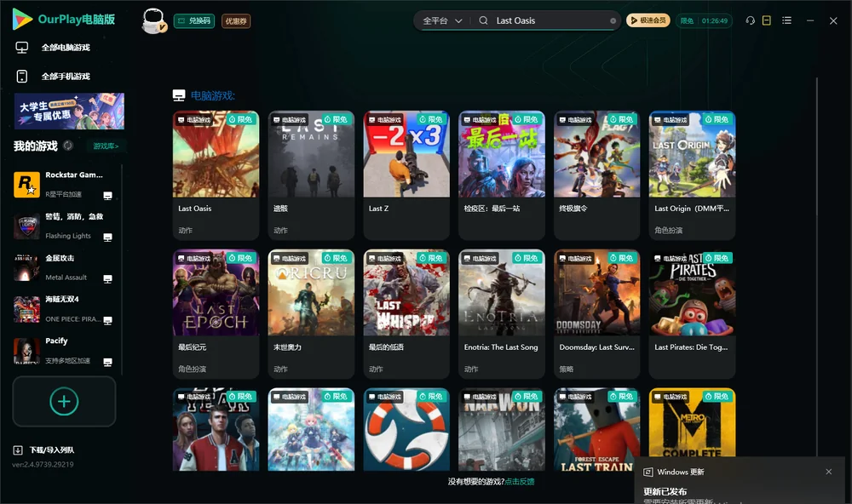Click the OurPlay logo icon
This screenshot has height=504, width=852.
[x=22, y=19]
